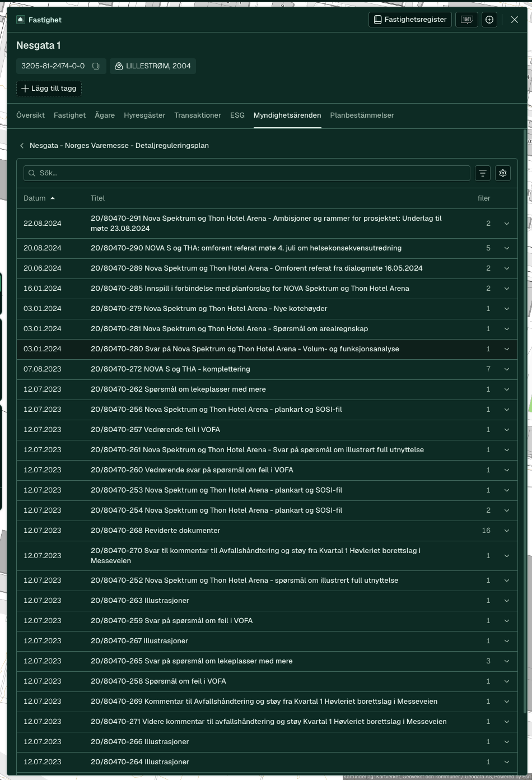Click the date 22.08.2024 cell
The height and width of the screenshot is (780, 532).
[x=43, y=224]
